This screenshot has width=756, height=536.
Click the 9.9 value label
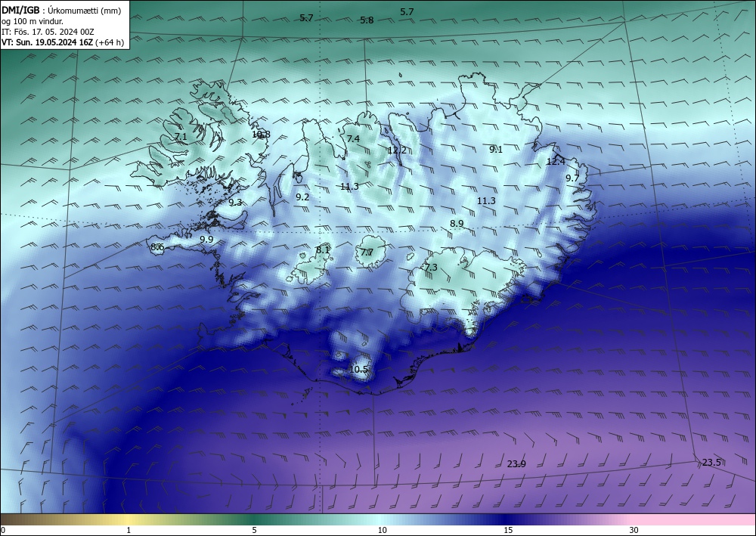[206, 240]
